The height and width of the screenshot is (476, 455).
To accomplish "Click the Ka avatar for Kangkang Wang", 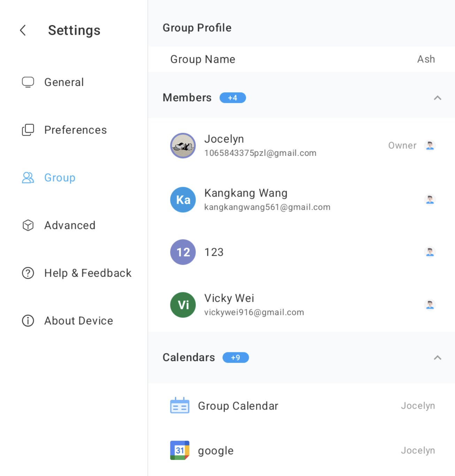I will [183, 200].
